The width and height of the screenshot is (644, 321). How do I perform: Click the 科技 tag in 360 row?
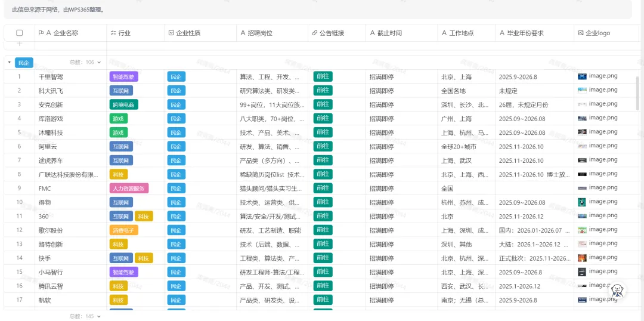point(144,216)
